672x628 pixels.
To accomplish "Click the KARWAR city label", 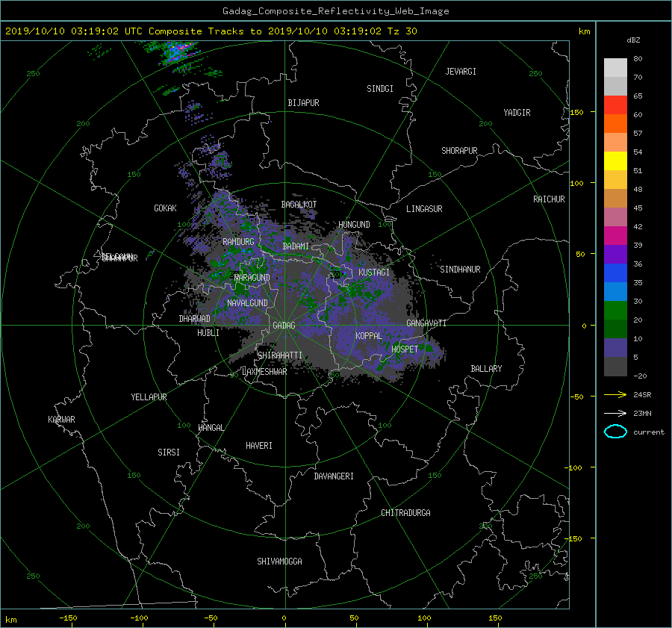I will coord(61,420).
